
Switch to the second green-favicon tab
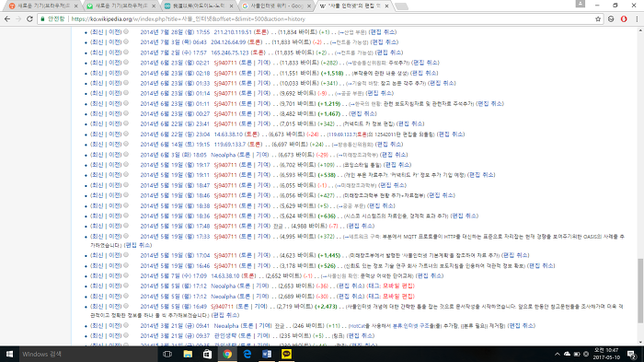click(121, 6)
